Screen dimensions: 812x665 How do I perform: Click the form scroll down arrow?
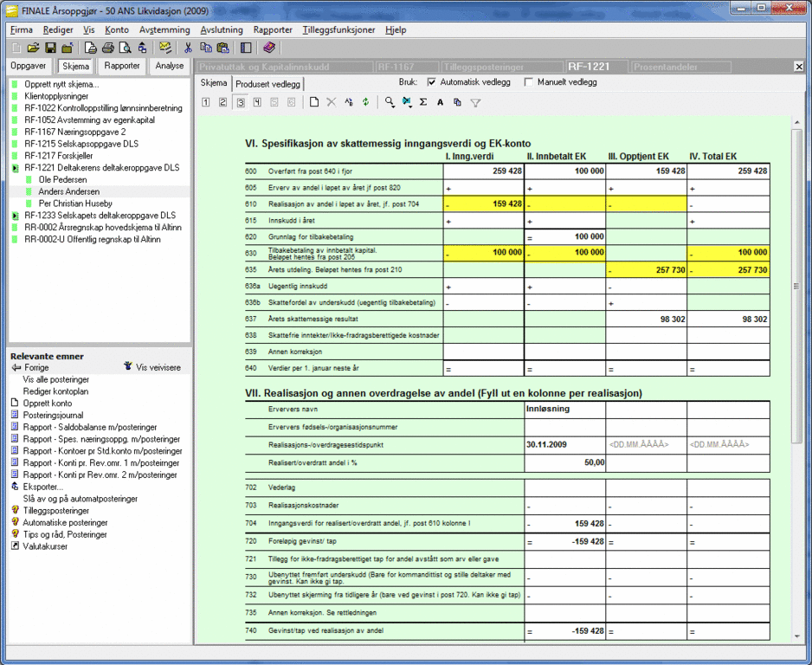(796, 636)
